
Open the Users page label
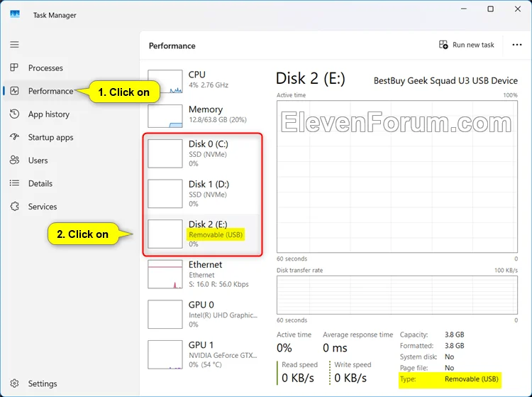[38, 161]
